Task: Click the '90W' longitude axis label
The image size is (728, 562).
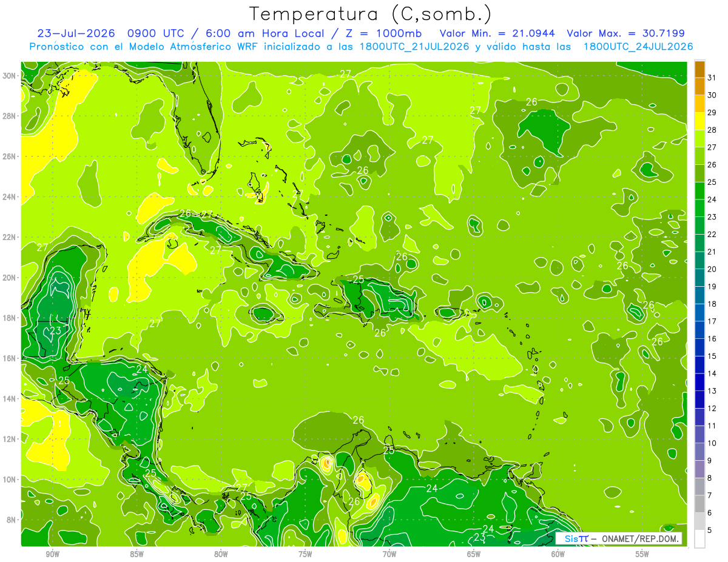Action: tap(52, 554)
